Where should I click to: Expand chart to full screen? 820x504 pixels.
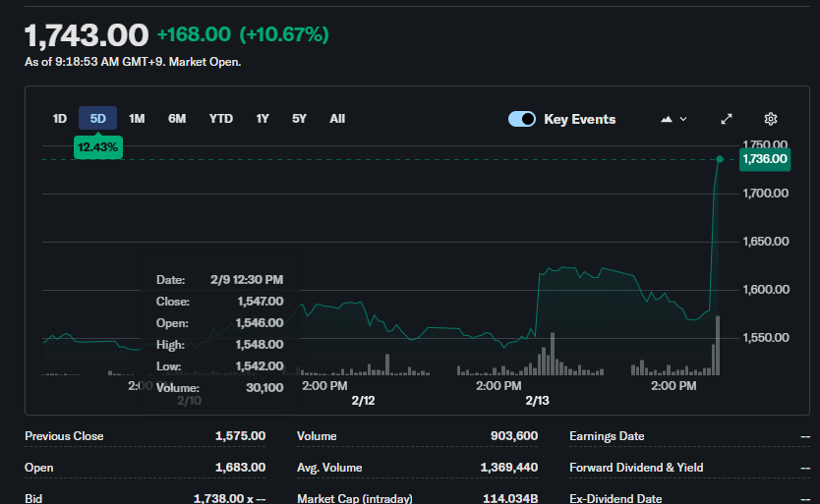pos(727,119)
